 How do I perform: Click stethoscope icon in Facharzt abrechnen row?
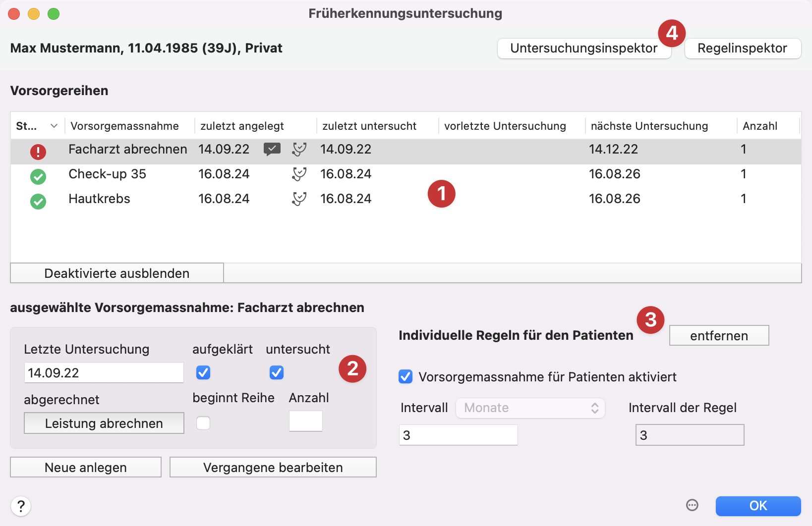(x=299, y=149)
